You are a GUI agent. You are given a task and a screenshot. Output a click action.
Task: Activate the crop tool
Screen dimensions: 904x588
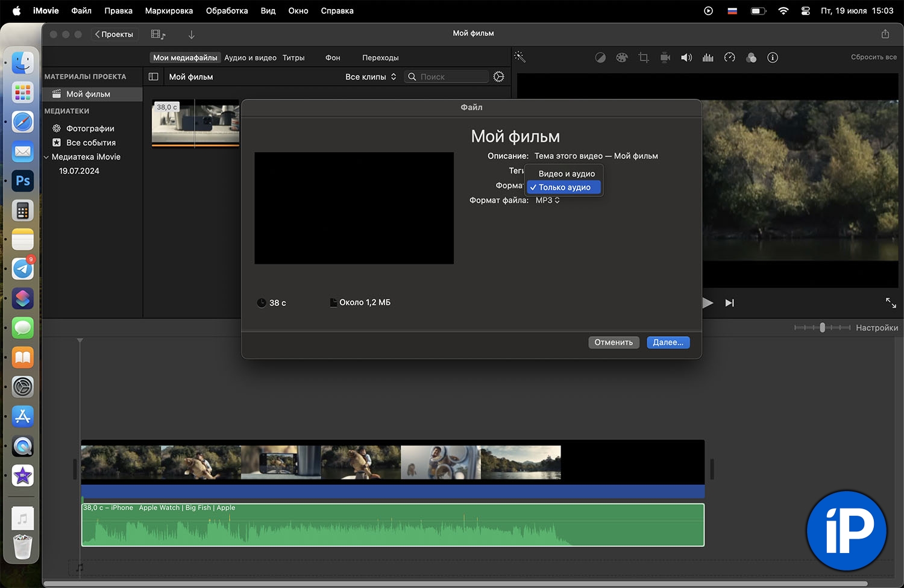[x=644, y=58]
